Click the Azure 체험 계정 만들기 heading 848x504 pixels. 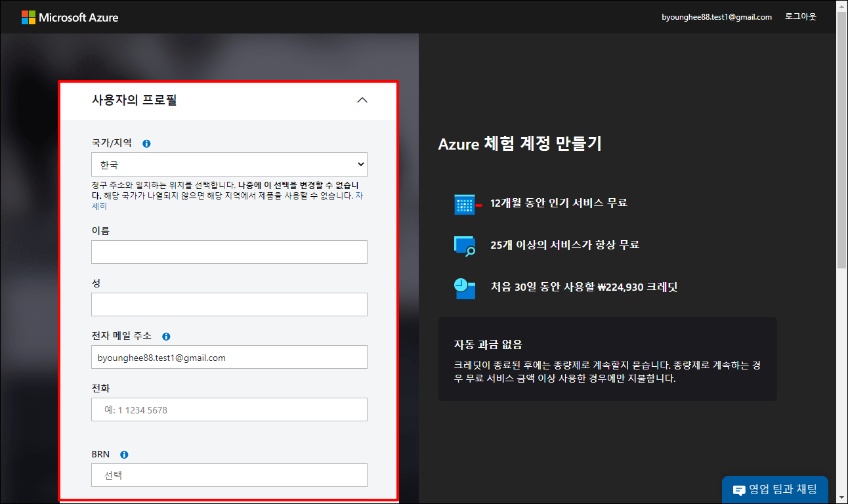520,144
